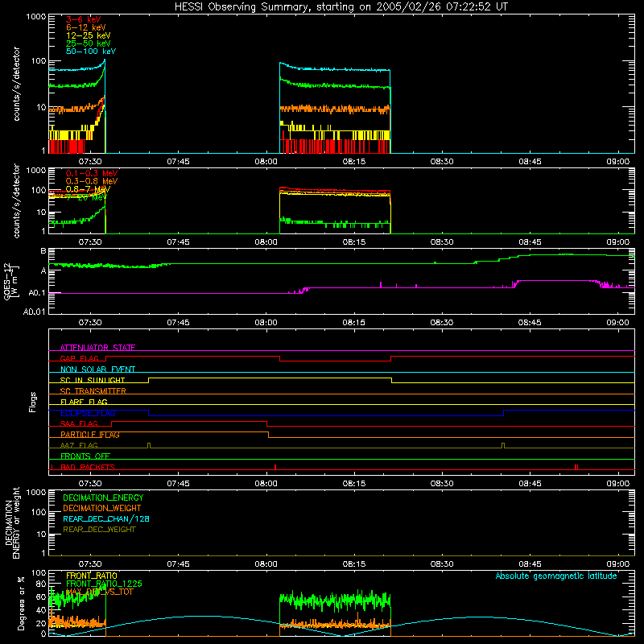
Task: Click the GOES-12 vertical axis label
Action: point(10,282)
